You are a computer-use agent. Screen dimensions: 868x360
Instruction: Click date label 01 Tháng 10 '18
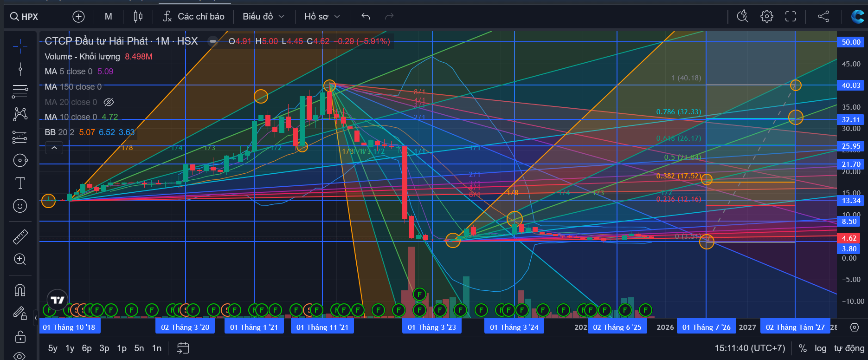69,327
